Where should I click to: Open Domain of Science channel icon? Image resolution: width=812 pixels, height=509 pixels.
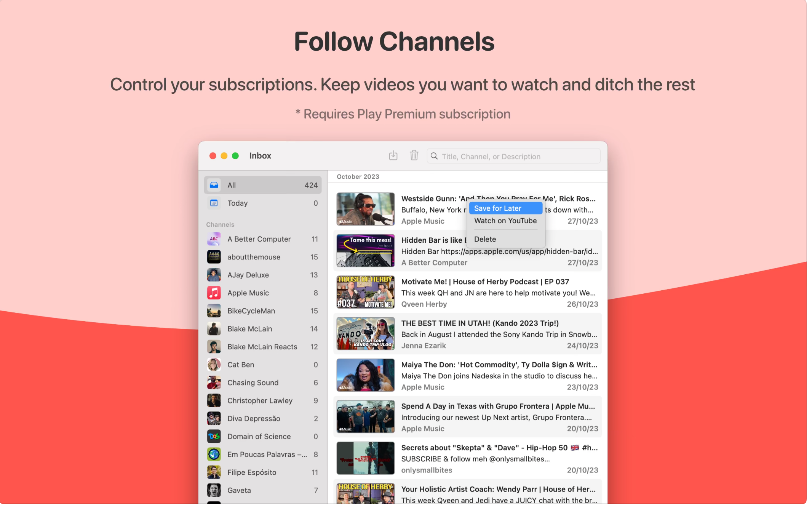(214, 436)
